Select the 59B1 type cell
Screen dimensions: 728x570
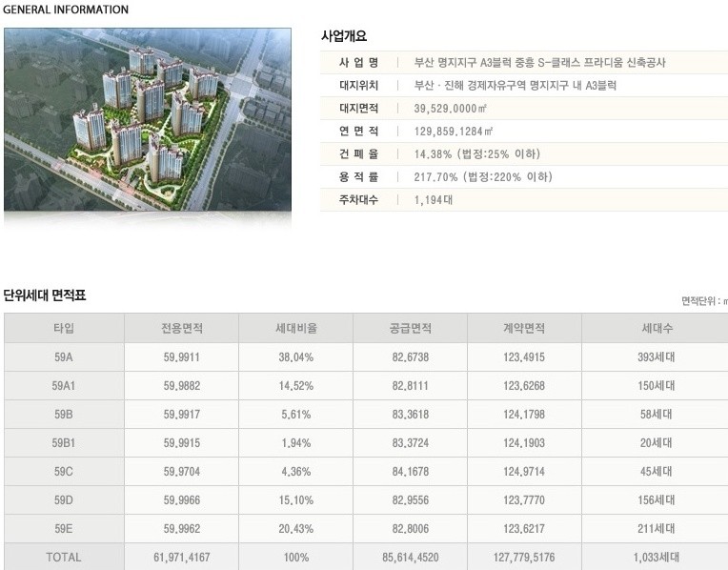pos(64,442)
